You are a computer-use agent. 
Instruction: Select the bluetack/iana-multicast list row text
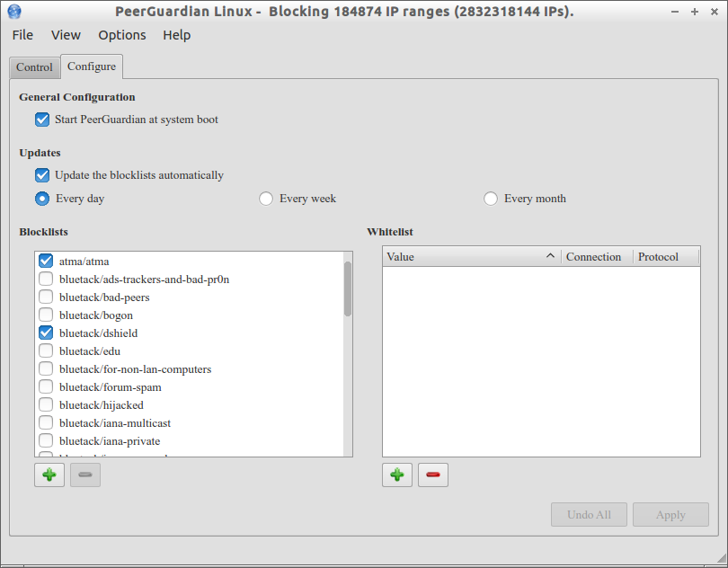point(115,423)
